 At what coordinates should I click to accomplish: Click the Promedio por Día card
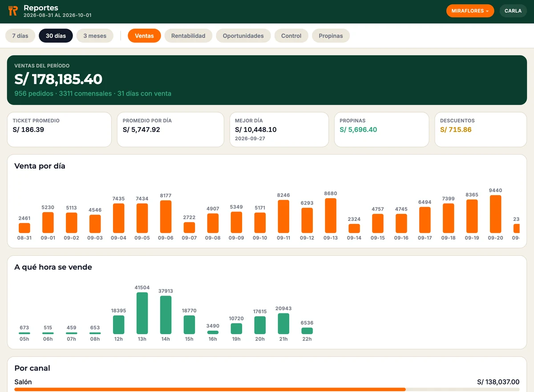[x=170, y=129]
